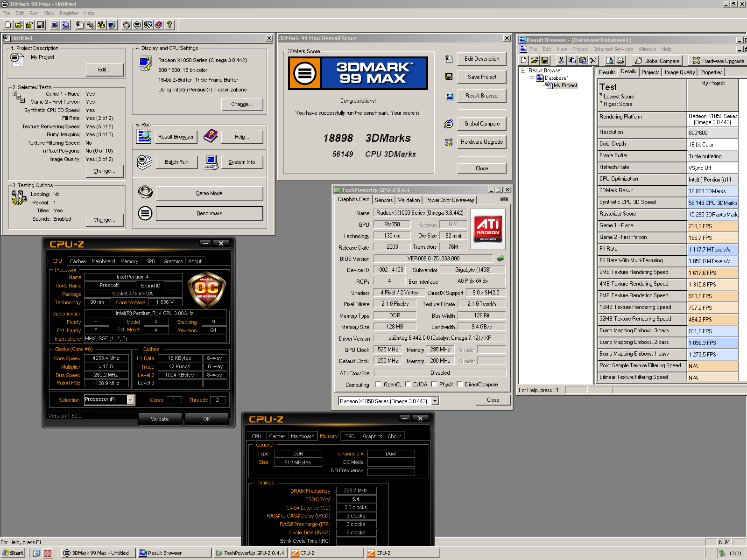Click the Windows Start button

13,553
